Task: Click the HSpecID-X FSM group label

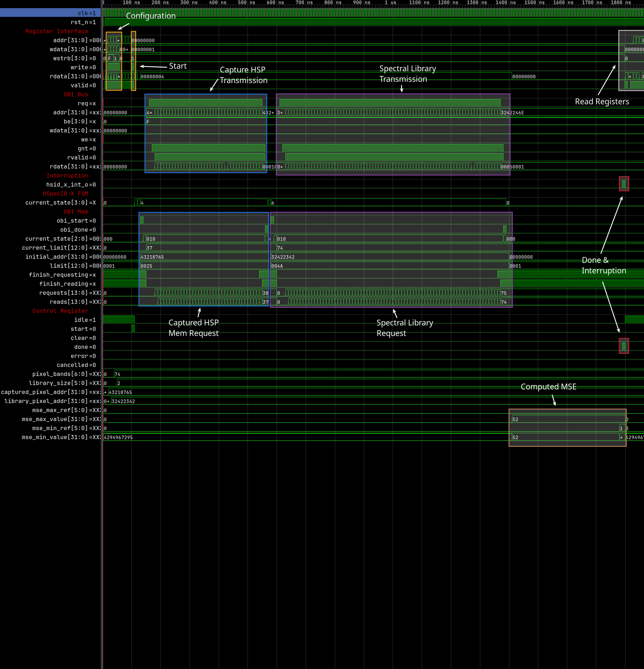Action: [x=65, y=194]
